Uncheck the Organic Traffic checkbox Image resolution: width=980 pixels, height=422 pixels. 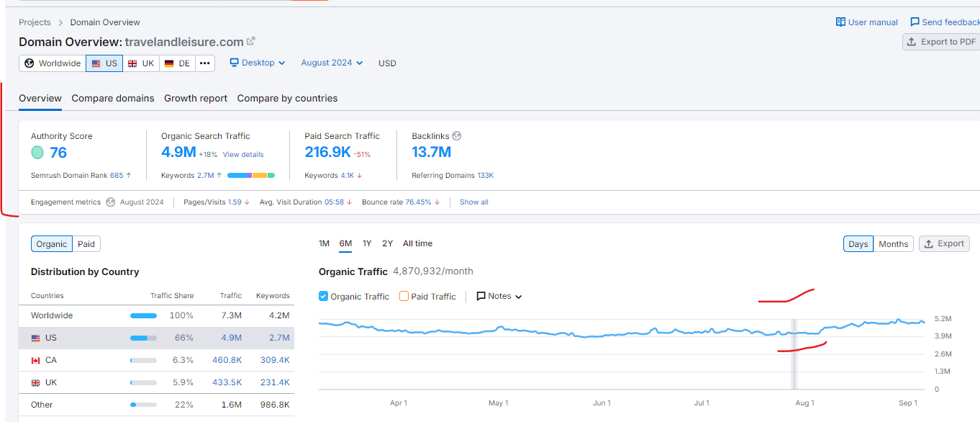(324, 296)
